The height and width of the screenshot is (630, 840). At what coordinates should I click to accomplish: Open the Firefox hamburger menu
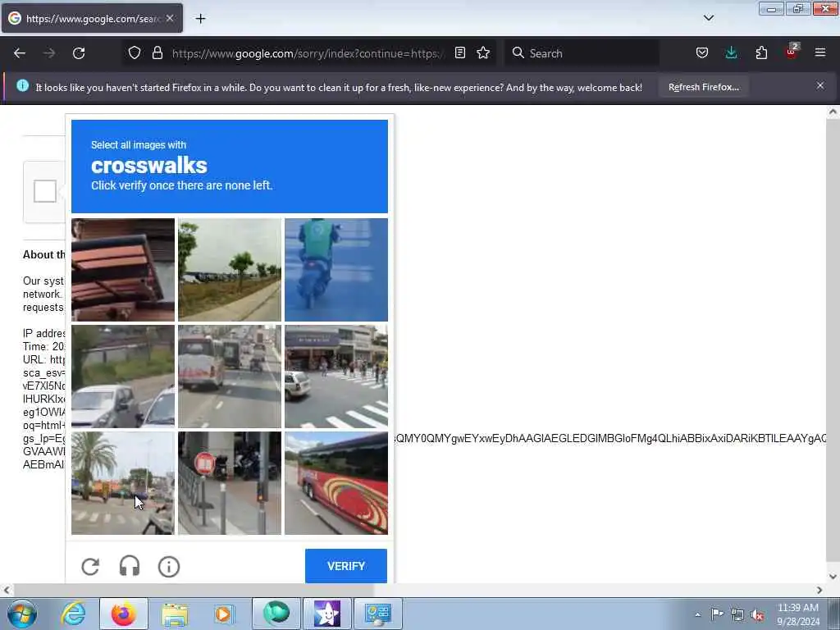coord(820,52)
